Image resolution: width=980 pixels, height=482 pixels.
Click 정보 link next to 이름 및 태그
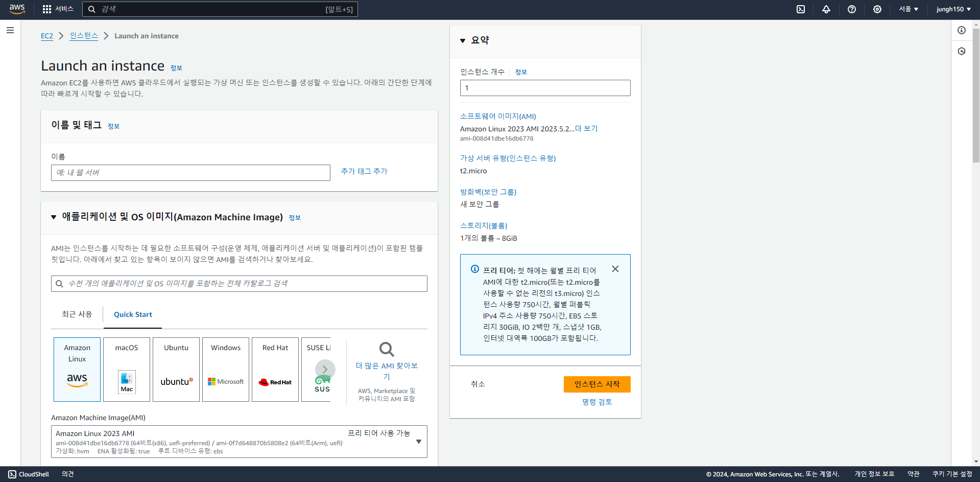pyautogui.click(x=113, y=126)
